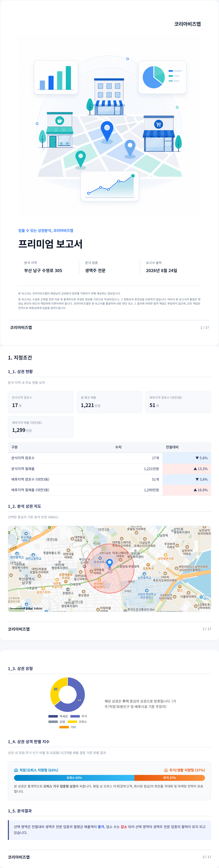
Task: Click the business type 생맥주 전문
Action: [95, 271]
